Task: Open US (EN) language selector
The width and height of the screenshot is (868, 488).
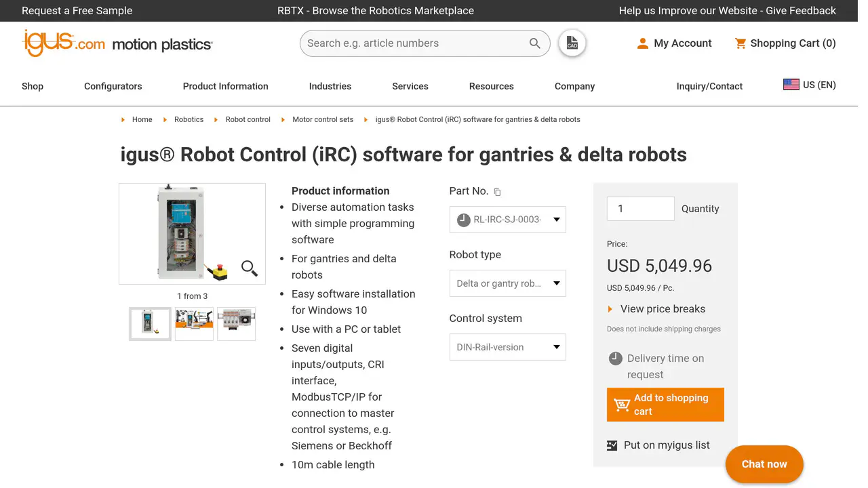Action: [810, 85]
